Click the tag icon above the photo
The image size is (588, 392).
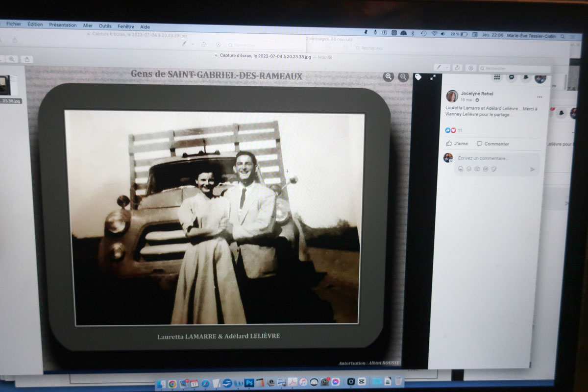tap(418, 77)
